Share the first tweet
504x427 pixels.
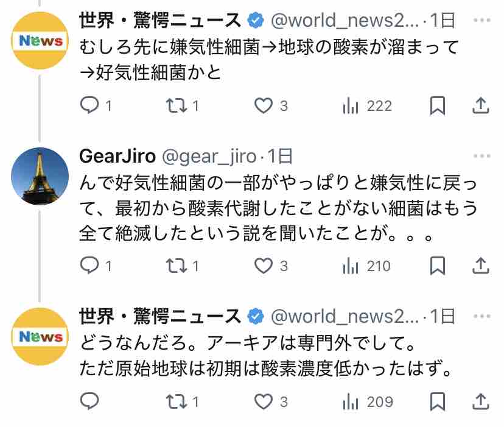coord(480,105)
